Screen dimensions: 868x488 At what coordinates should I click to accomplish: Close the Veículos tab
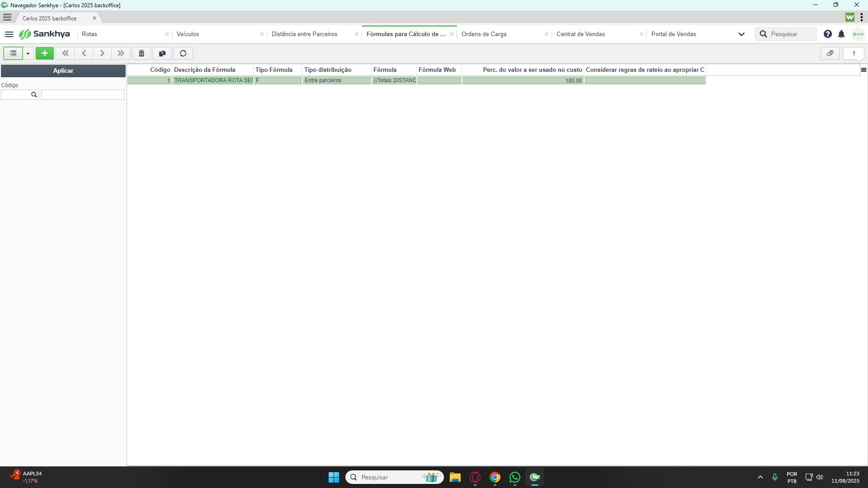[262, 34]
